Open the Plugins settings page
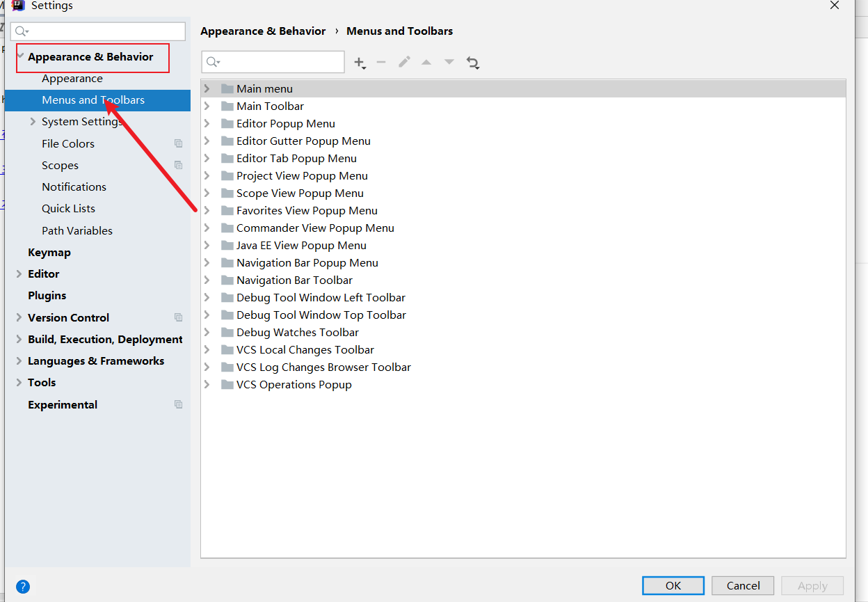 pyautogui.click(x=47, y=295)
